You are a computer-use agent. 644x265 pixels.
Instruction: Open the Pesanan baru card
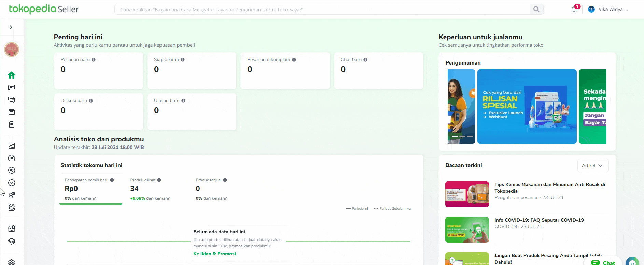pos(98,71)
